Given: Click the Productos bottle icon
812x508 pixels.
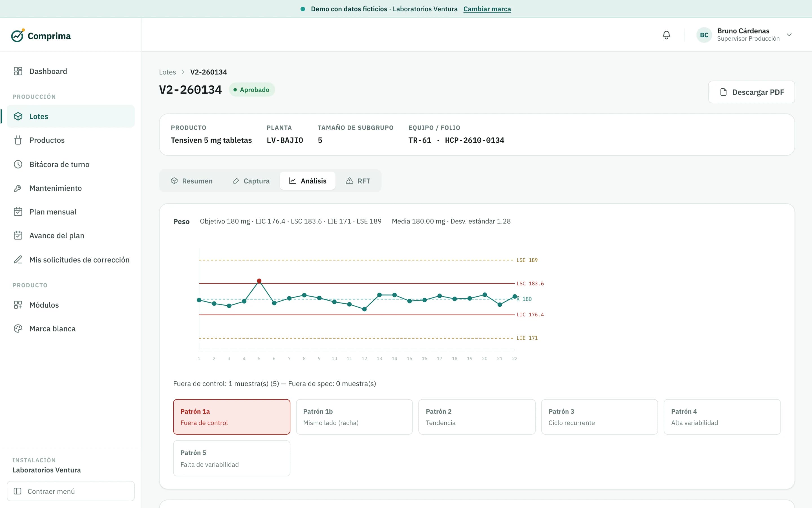Looking at the screenshot, I should point(18,140).
